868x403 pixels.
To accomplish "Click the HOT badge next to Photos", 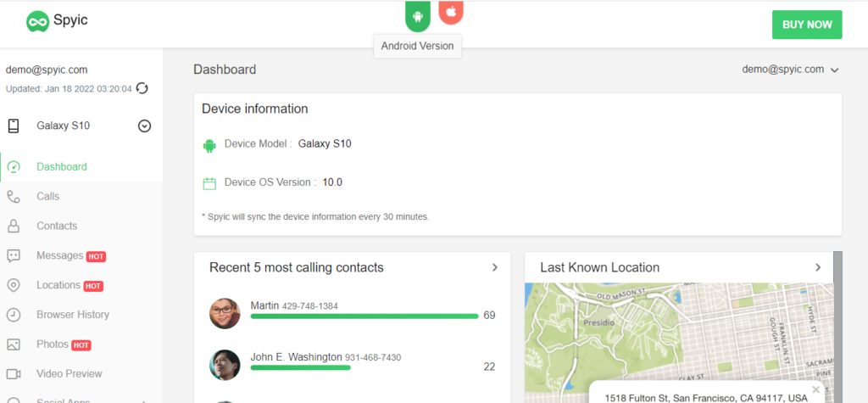I will pyautogui.click(x=81, y=345).
